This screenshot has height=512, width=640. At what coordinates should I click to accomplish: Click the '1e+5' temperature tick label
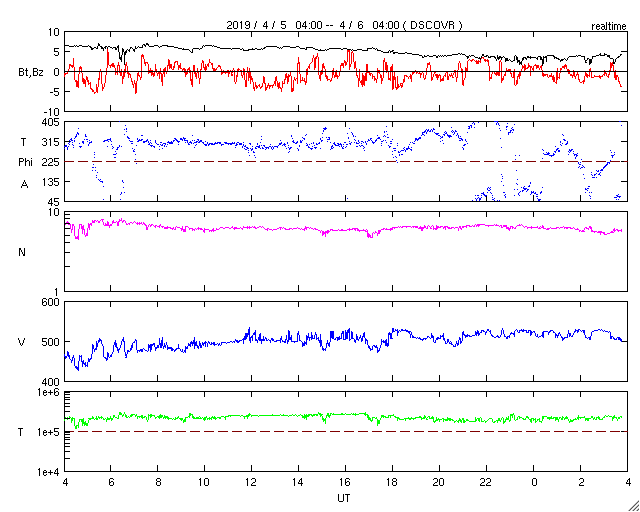(49, 432)
